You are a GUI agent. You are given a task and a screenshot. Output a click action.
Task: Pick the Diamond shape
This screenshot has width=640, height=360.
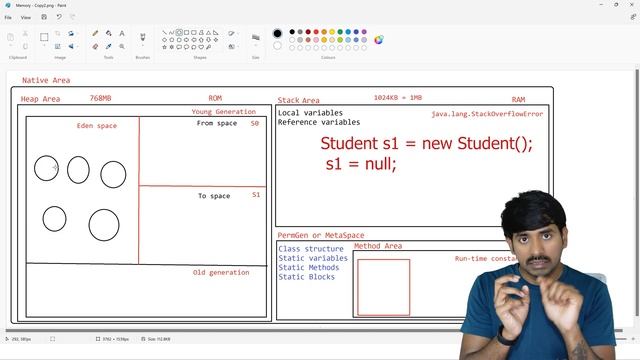click(x=164, y=40)
